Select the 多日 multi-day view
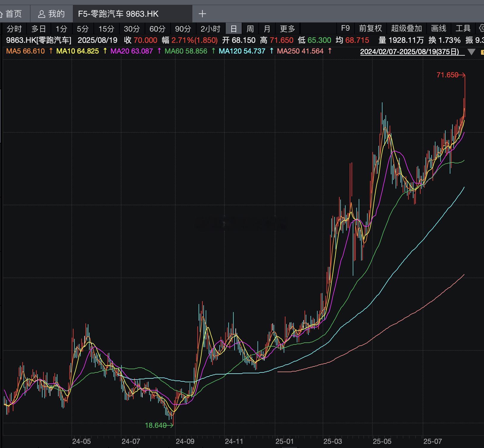Screen dimensions: 484x448 point(39,29)
